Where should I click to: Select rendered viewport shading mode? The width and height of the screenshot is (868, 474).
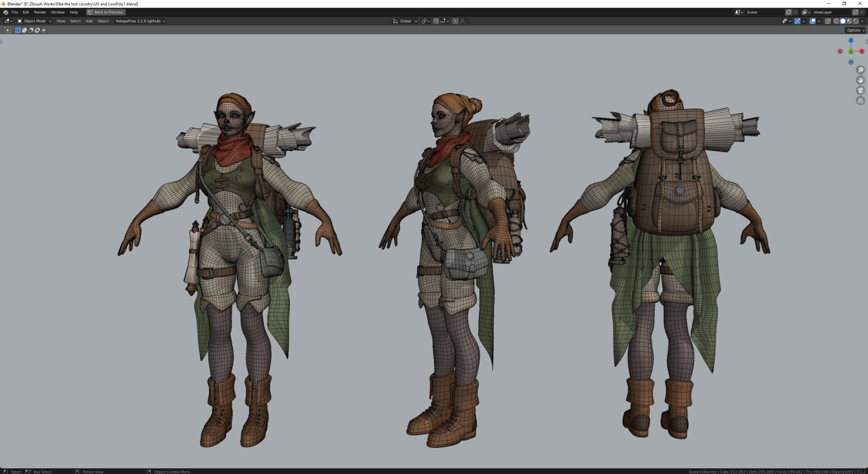tap(855, 21)
